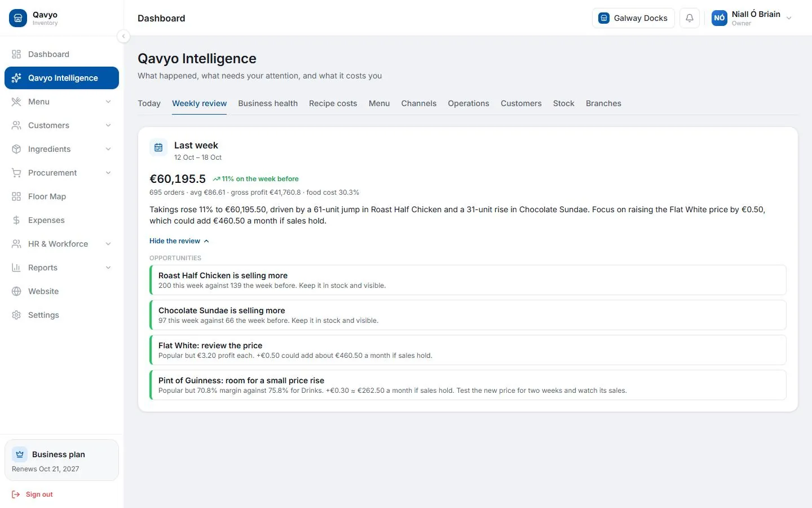This screenshot has height=508, width=812.
Task: Click Hide the review link
Action: coord(179,241)
